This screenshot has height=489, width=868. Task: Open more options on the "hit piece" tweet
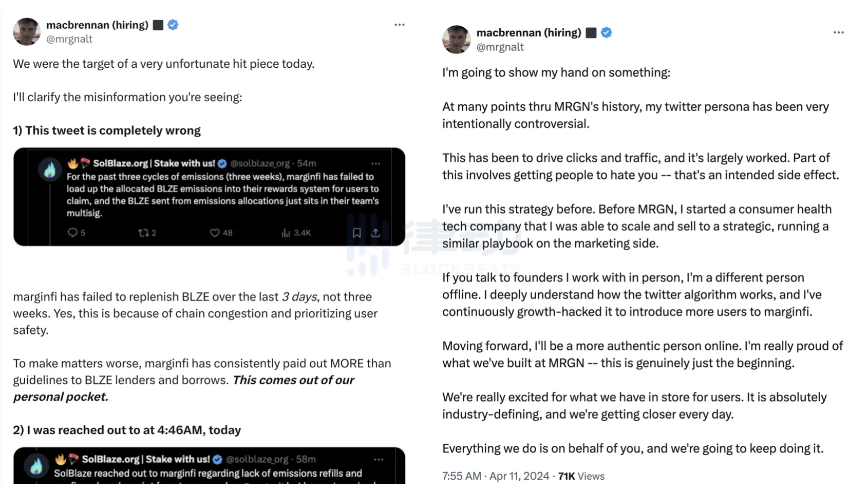[400, 25]
